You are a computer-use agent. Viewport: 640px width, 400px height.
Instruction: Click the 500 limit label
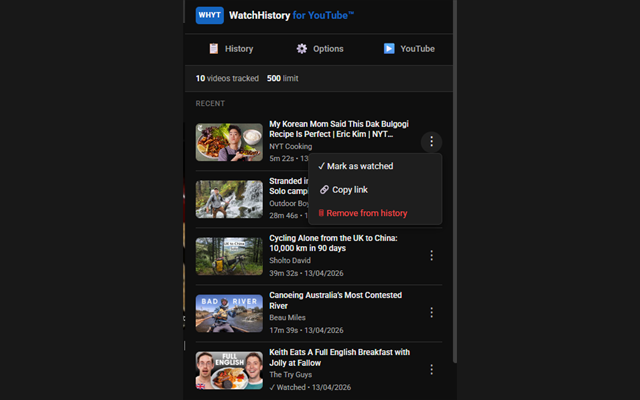282,78
